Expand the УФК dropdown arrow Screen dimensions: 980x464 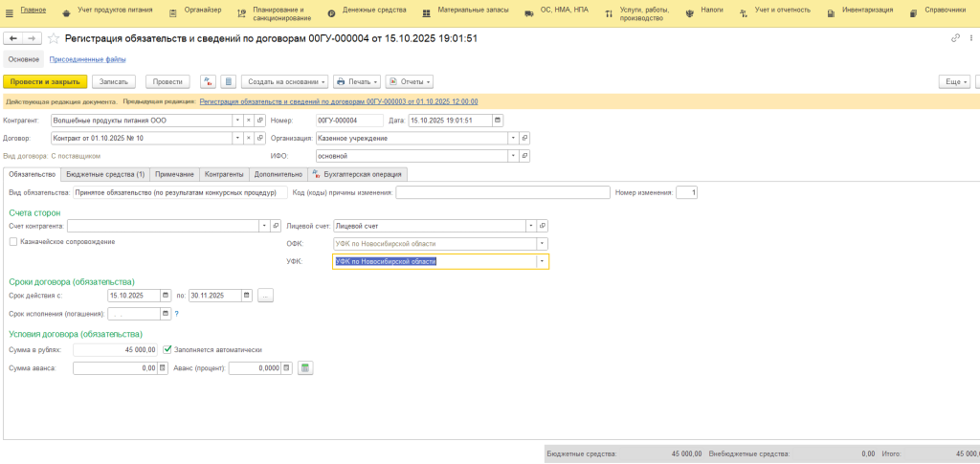543,261
